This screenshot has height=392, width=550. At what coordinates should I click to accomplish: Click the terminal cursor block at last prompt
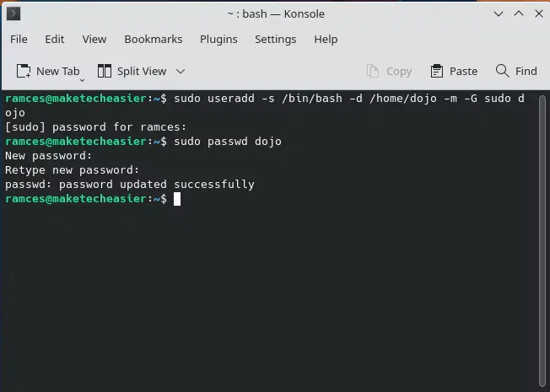pyautogui.click(x=177, y=199)
